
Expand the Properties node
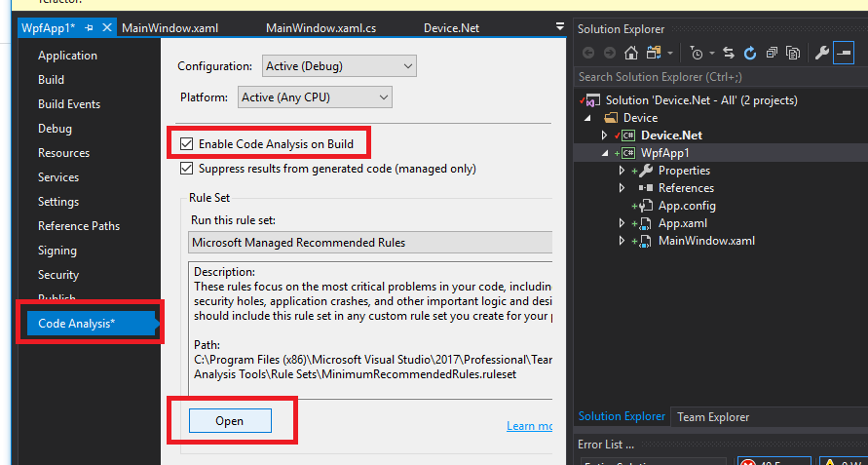pyautogui.click(x=623, y=171)
